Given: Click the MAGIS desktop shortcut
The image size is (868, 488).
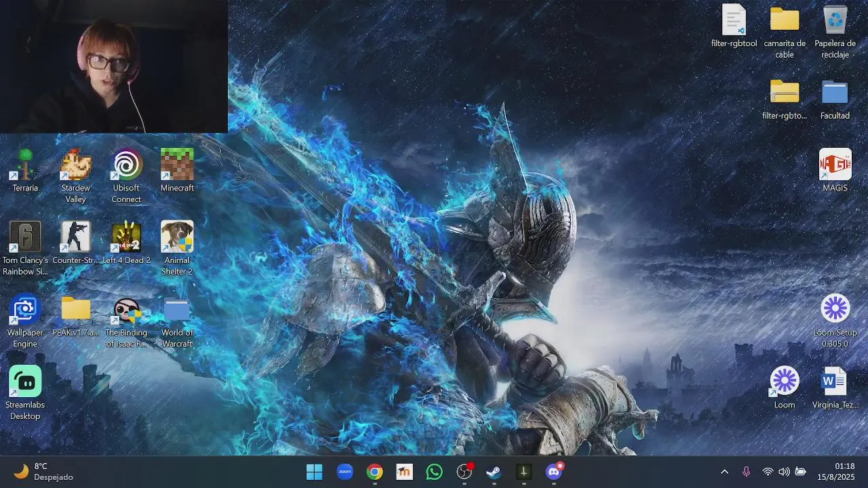Looking at the screenshot, I should (x=835, y=171).
